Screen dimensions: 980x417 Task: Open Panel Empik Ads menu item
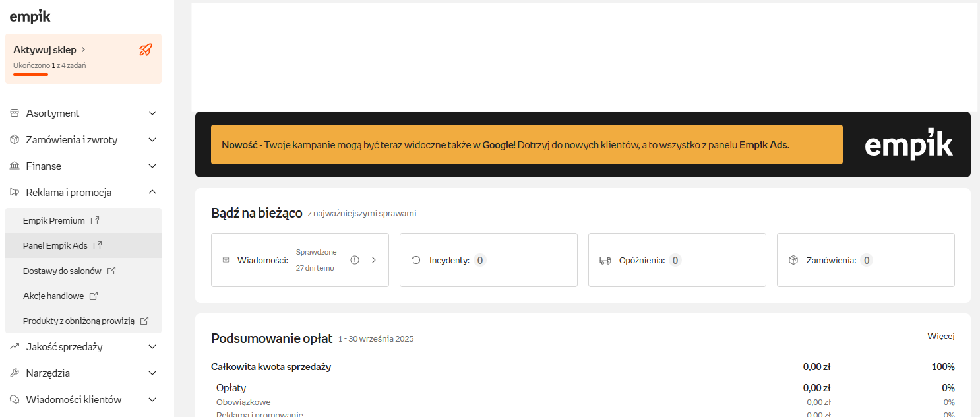(x=55, y=245)
